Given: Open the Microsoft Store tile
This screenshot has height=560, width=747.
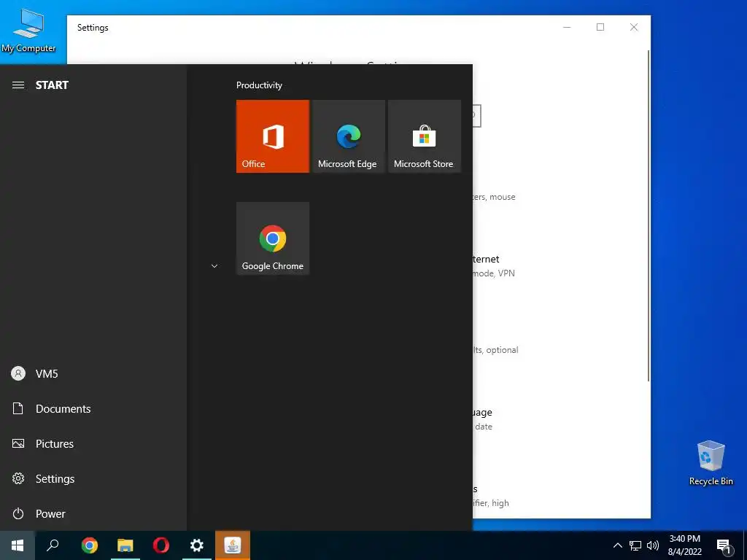Looking at the screenshot, I should (x=425, y=136).
